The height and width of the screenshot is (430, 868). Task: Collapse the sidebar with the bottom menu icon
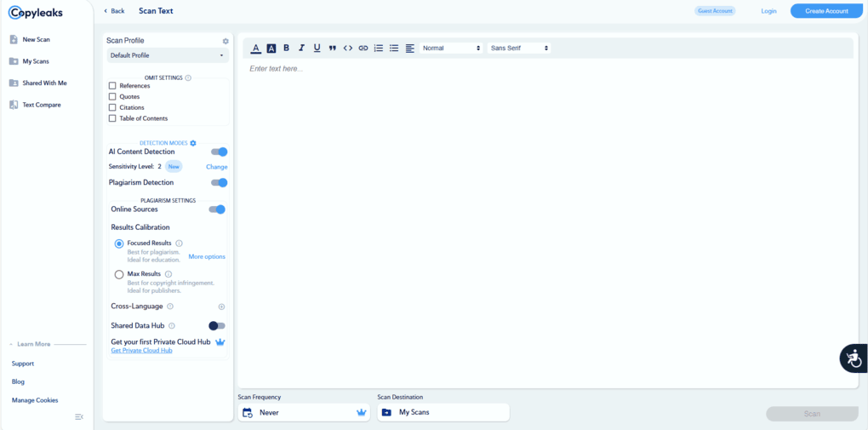click(x=79, y=416)
